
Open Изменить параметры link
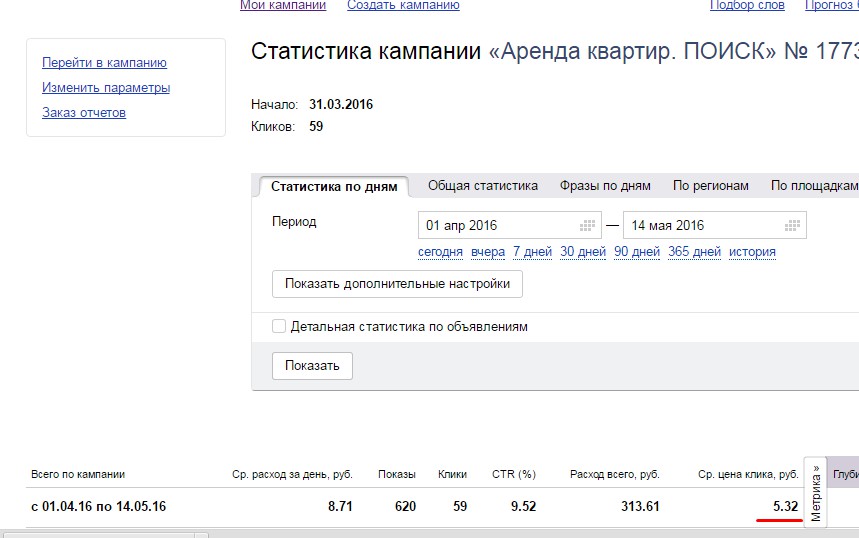[106, 88]
